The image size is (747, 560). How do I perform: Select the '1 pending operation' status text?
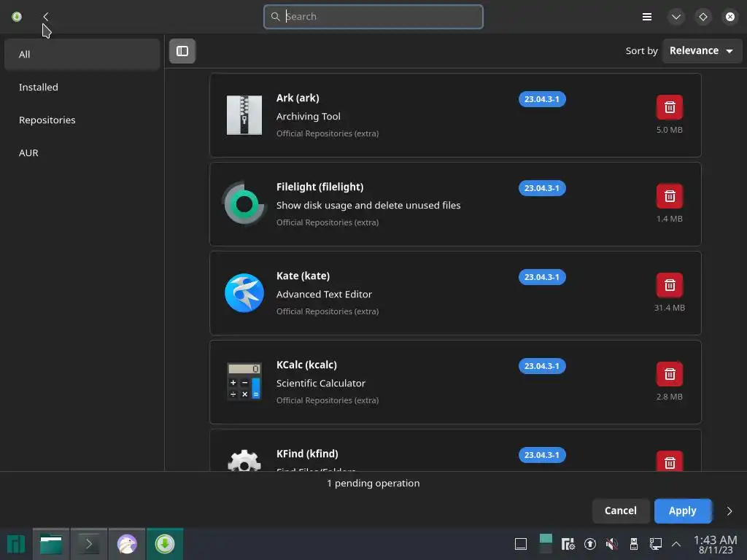(373, 483)
